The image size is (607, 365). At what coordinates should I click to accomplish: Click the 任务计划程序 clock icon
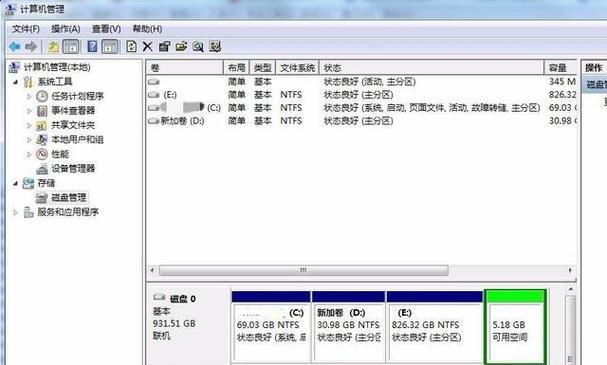tap(42, 96)
